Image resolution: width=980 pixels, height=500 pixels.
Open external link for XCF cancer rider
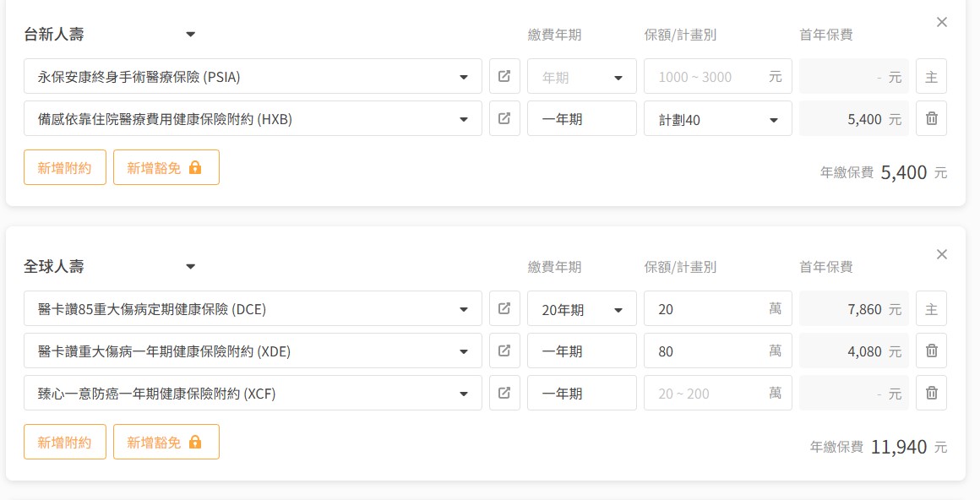coord(504,393)
